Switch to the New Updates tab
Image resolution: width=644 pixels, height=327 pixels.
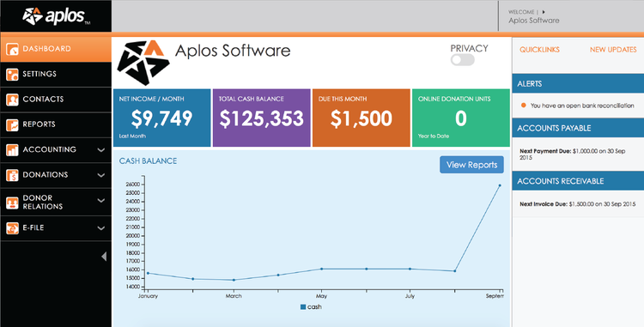pos(613,50)
